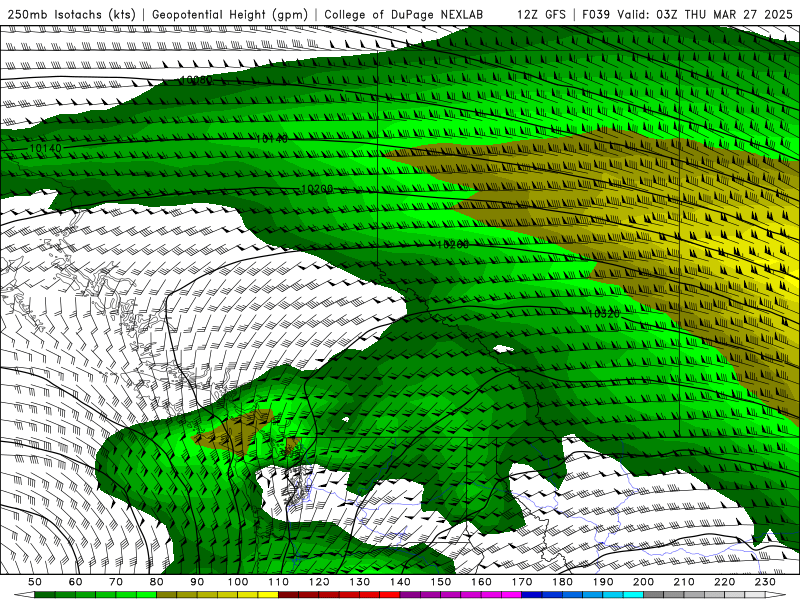Click the 150 label on the color scale

point(441,582)
